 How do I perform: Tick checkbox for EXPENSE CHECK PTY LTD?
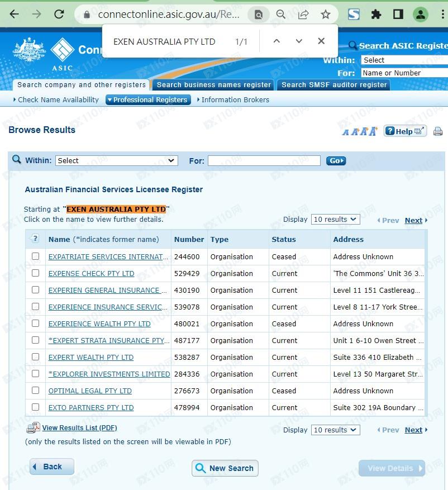(36, 273)
